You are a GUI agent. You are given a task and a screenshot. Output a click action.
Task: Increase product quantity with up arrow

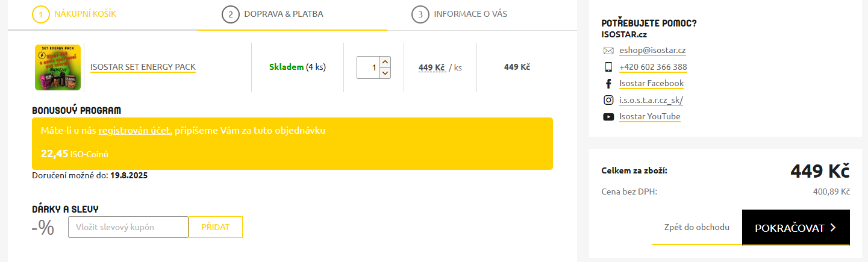click(x=386, y=61)
